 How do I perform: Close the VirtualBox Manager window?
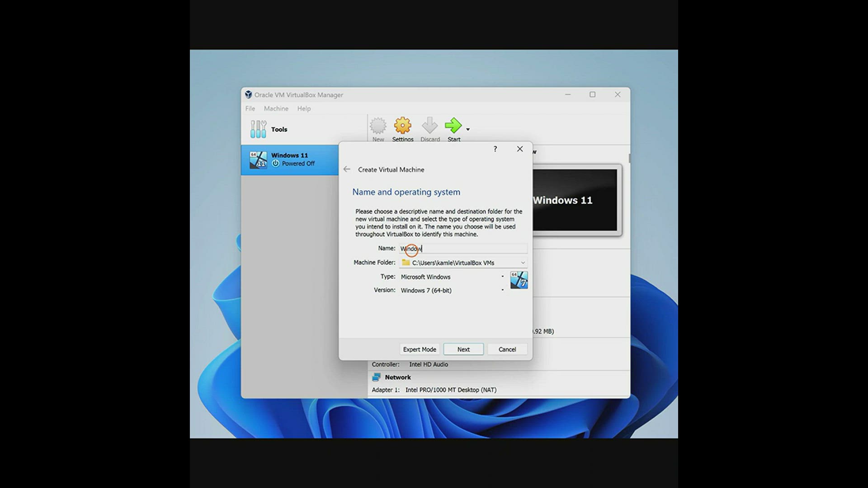(x=618, y=94)
